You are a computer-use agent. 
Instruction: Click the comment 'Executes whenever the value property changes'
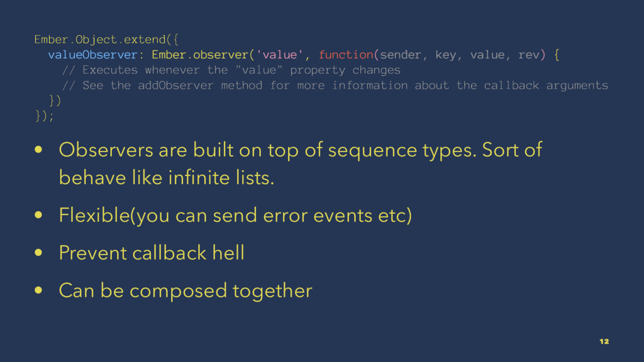(231, 70)
